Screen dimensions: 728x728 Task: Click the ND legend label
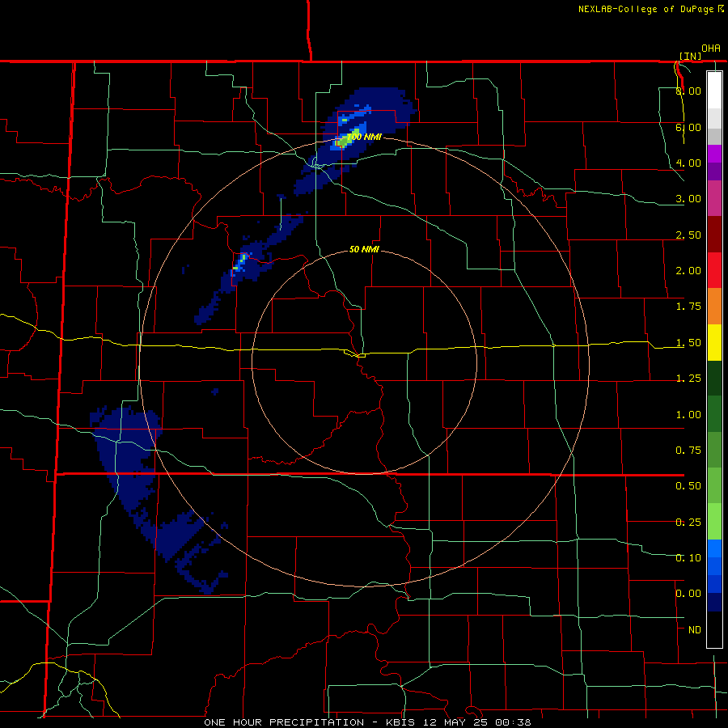[x=695, y=630]
